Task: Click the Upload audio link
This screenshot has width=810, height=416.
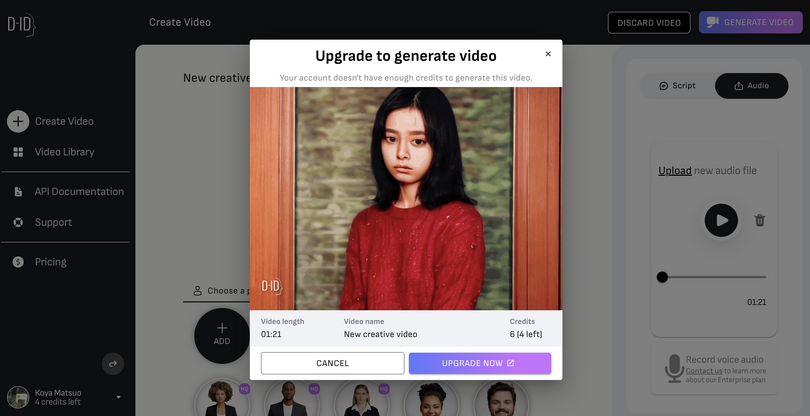Action: [675, 171]
